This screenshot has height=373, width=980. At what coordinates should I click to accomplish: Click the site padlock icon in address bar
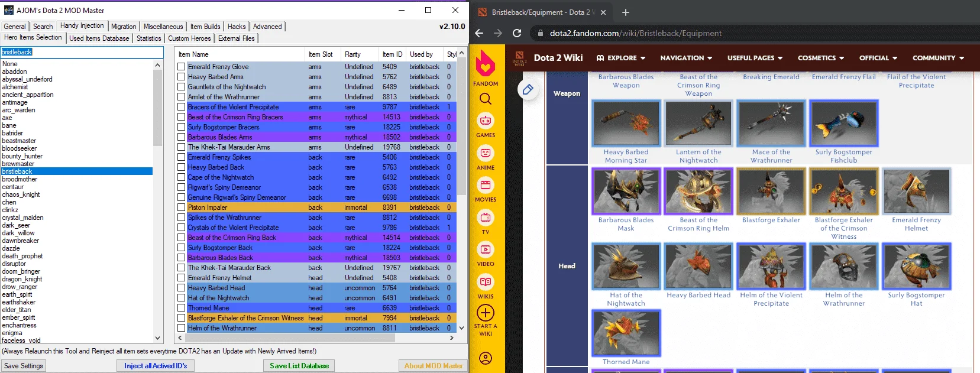click(541, 34)
